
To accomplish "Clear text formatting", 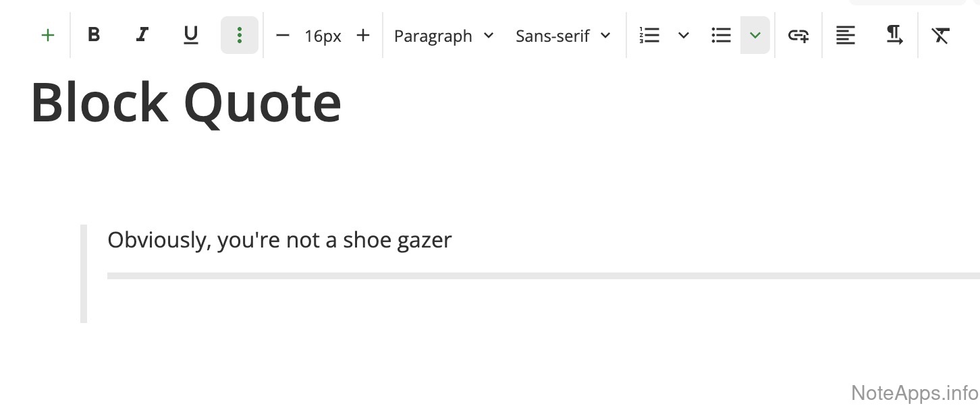I will 941,35.
